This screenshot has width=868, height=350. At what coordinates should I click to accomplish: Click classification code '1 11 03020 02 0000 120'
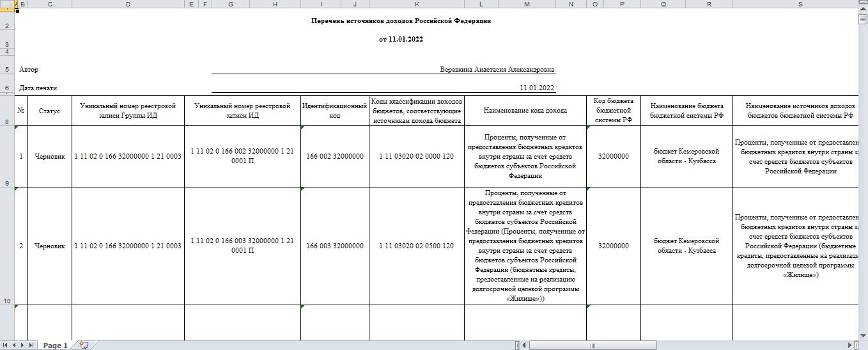pyautogui.click(x=417, y=156)
